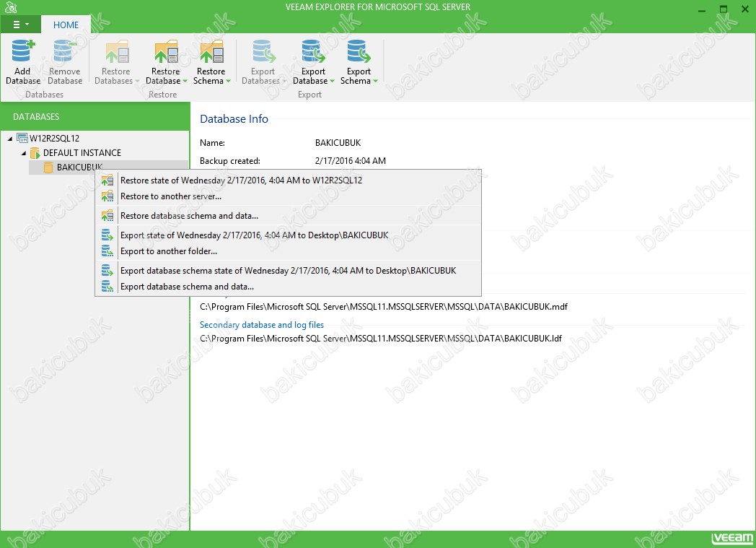The height and width of the screenshot is (548, 756).
Task: Select the W12R2SQL12 server icon
Action: [22, 138]
